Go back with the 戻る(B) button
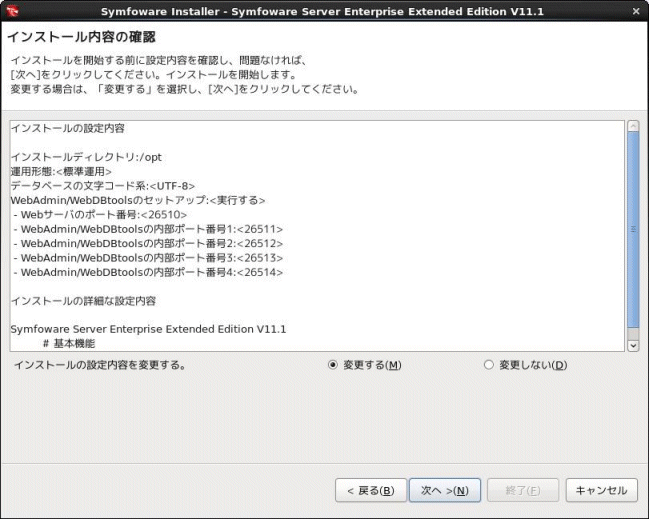This screenshot has height=519, width=649. click(370, 490)
